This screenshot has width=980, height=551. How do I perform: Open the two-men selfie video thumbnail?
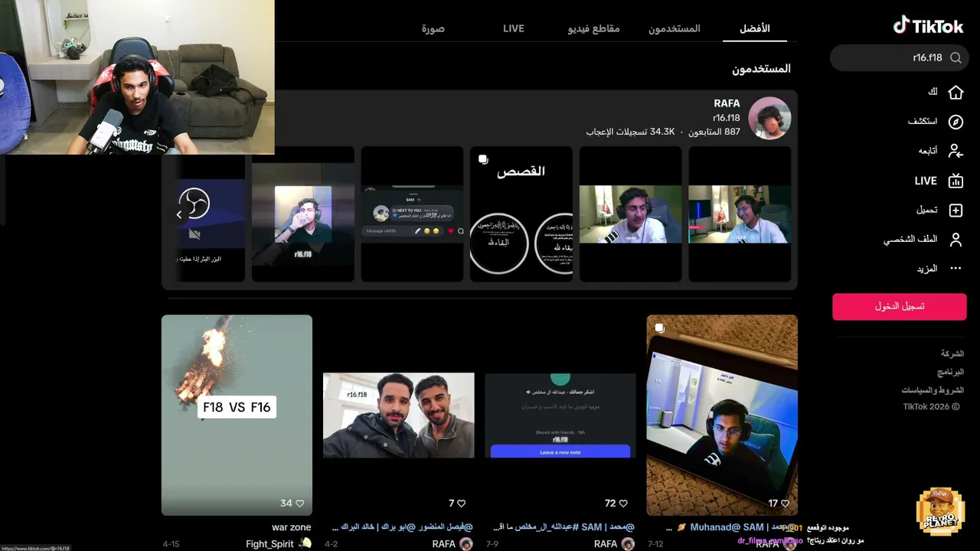pos(398,415)
